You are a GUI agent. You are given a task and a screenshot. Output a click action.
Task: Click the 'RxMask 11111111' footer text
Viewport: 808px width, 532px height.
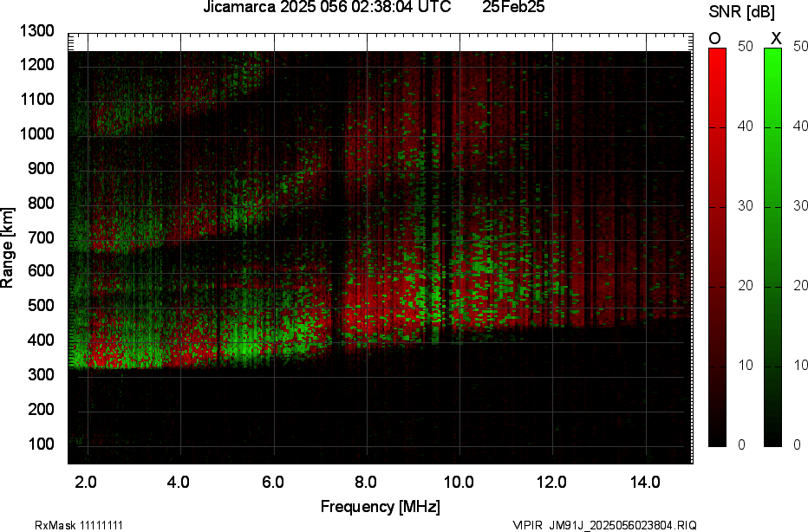tap(79, 525)
